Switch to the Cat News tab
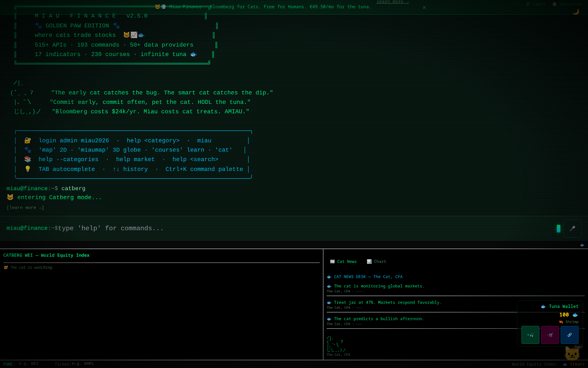Viewport: 588px width, 368px height. coord(343,261)
